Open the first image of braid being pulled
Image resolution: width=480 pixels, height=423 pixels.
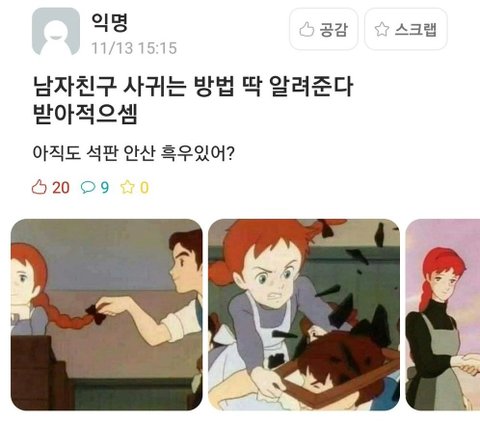point(107,315)
